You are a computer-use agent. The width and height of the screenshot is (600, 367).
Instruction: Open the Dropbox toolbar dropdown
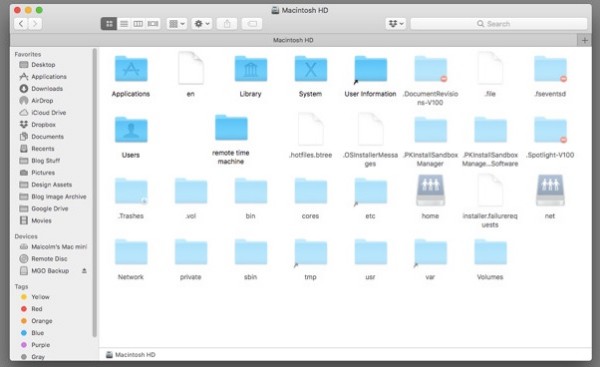[x=396, y=24]
